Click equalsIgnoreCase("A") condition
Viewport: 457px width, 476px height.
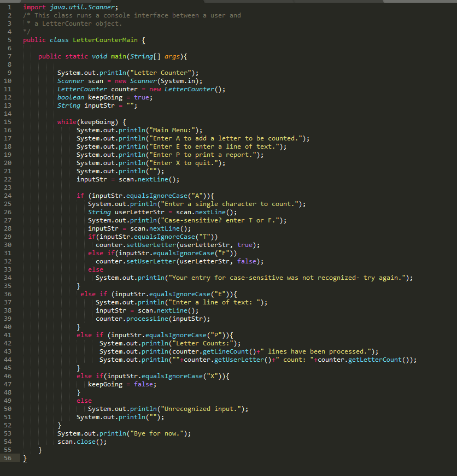click(x=166, y=196)
